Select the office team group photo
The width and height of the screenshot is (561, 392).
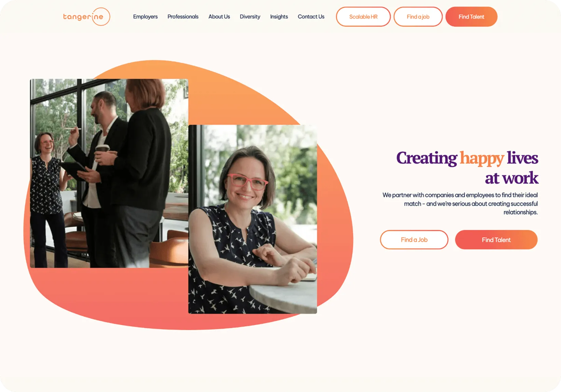[x=109, y=173]
